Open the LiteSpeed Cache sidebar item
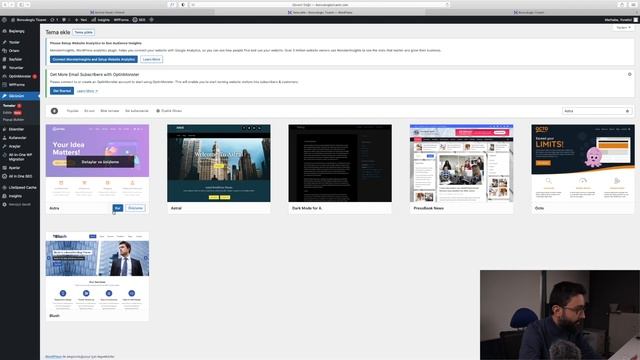The height and width of the screenshot is (360, 640). (x=22, y=187)
